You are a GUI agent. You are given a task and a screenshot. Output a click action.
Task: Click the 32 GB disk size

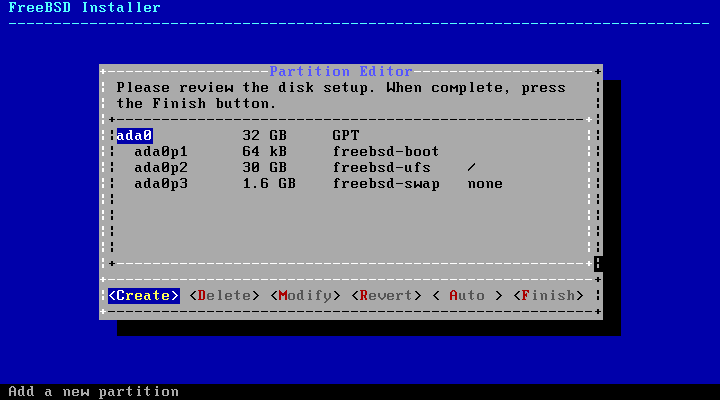tap(264, 135)
